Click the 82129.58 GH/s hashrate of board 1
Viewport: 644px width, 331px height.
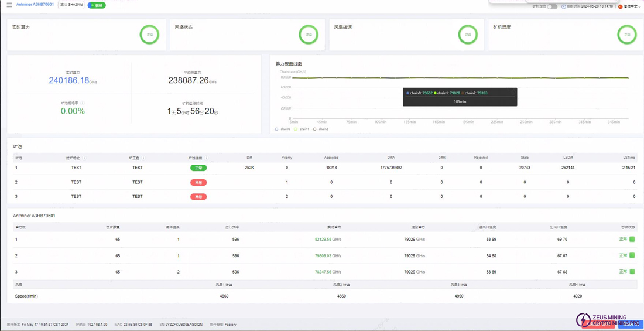[328, 239]
